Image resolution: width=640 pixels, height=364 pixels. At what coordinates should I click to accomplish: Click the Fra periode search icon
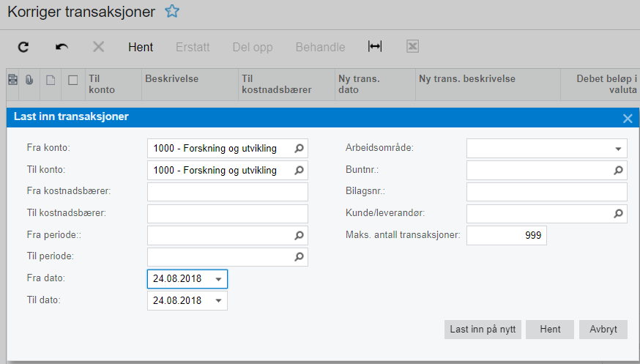click(299, 236)
